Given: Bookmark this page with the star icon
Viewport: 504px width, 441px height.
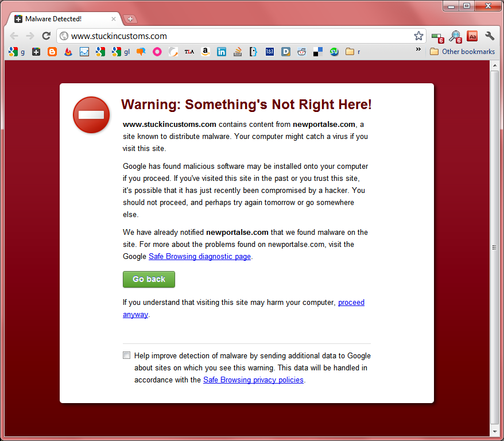Looking at the screenshot, I should click(x=418, y=36).
